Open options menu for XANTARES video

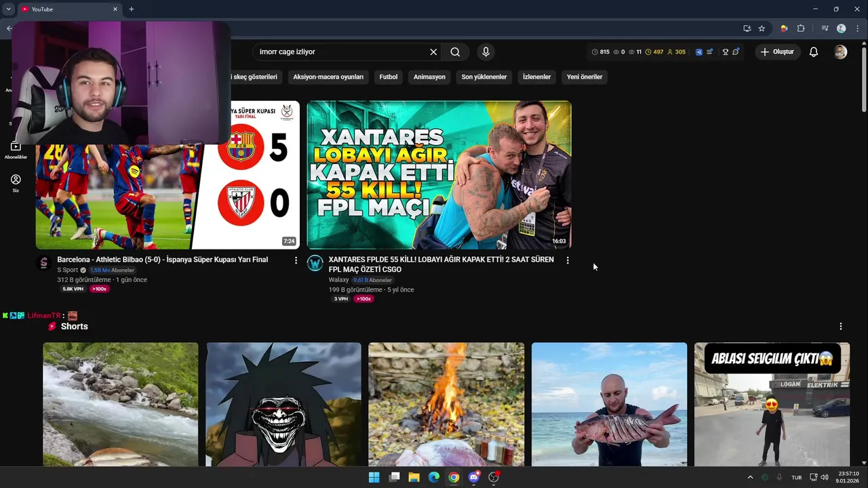pos(568,260)
